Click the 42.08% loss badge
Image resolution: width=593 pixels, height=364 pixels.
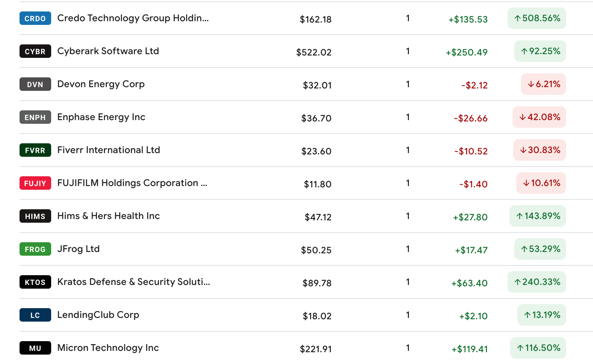[x=539, y=117]
